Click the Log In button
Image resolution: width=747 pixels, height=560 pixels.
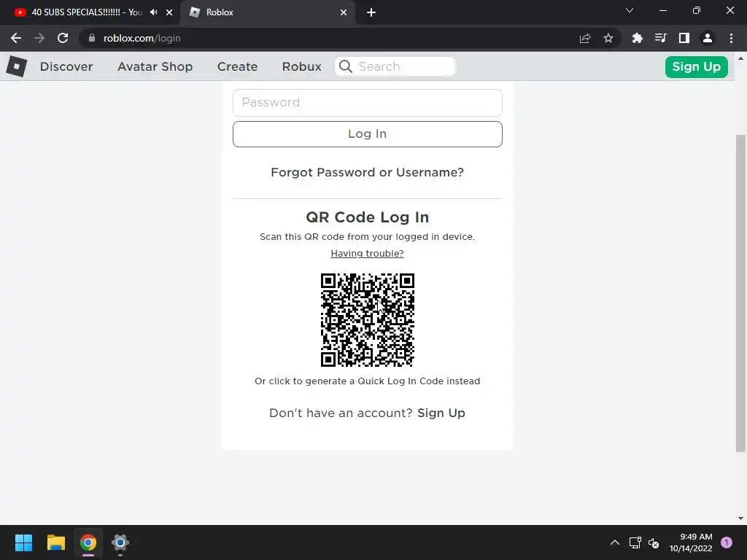click(368, 134)
